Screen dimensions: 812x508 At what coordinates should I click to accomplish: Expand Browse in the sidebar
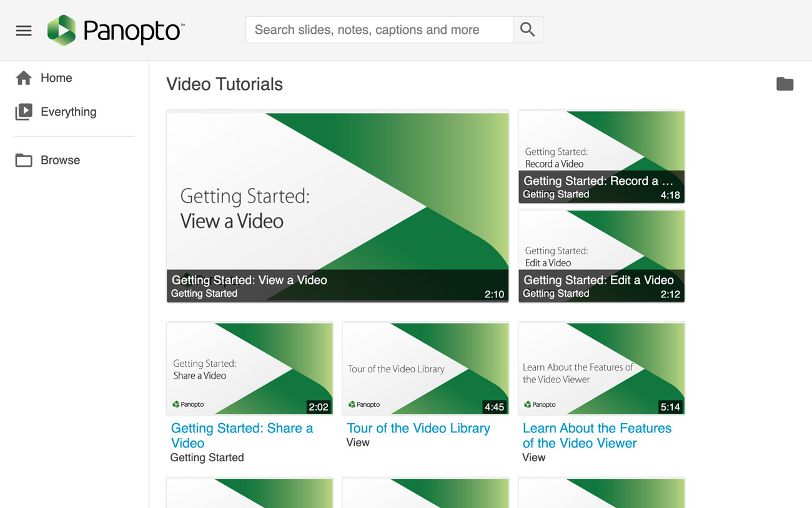[60, 161]
